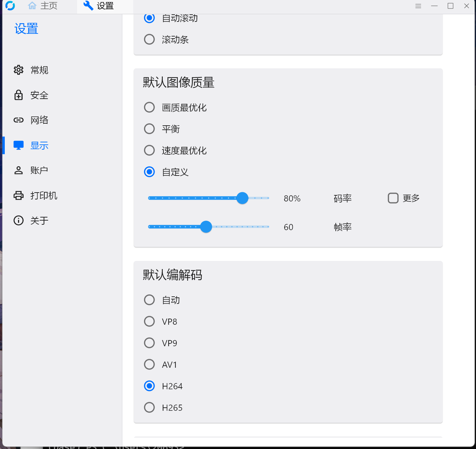
Task: Open the 账户 (Account) settings section
Action: pyautogui.click(x=39, y=170)
